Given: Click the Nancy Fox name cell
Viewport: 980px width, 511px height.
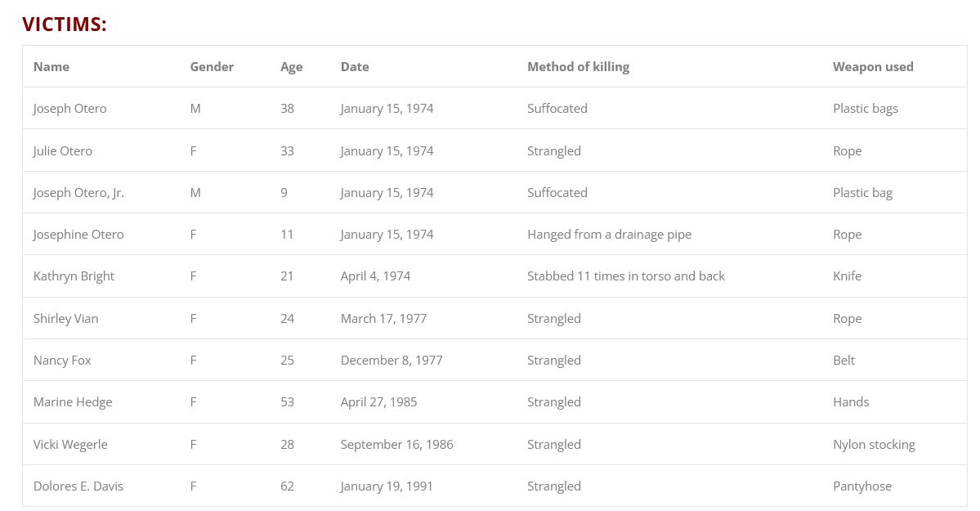Looking at the screenshot, I should click(62, 361).
